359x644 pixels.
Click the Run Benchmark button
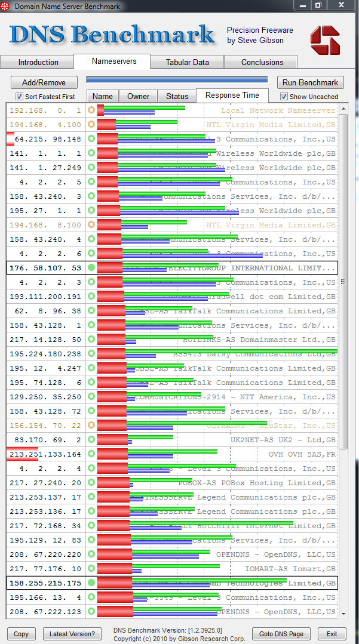pyautogui.click(x=311, y=82)
